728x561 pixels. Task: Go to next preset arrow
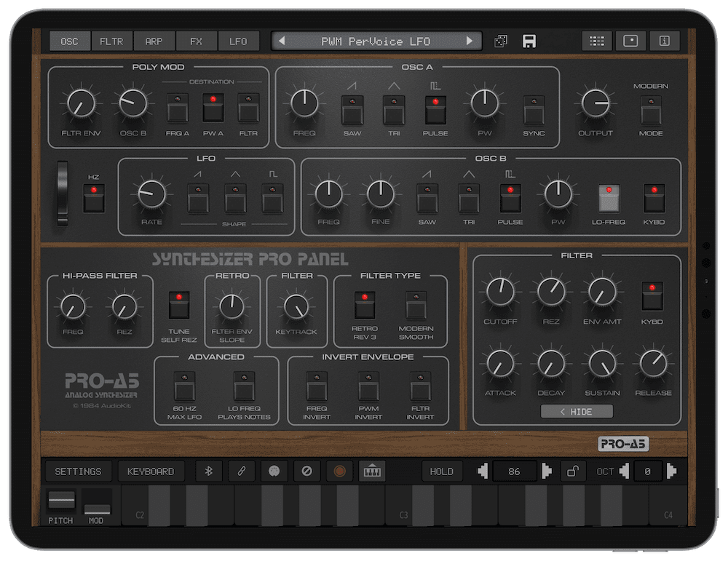point(470,41)
